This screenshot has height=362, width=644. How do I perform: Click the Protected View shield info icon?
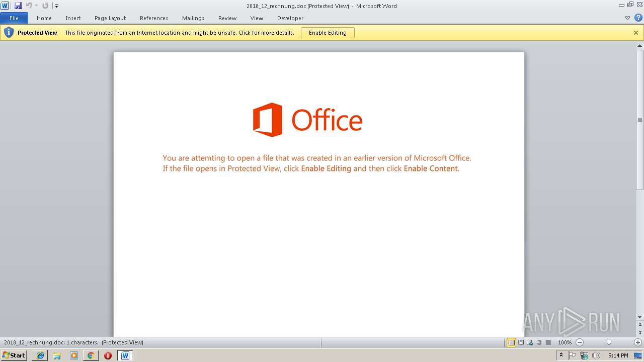point(9,33)
